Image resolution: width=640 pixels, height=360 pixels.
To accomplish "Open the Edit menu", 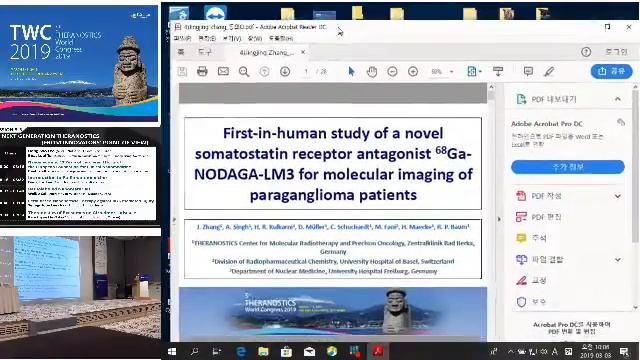I will [207, 38].
